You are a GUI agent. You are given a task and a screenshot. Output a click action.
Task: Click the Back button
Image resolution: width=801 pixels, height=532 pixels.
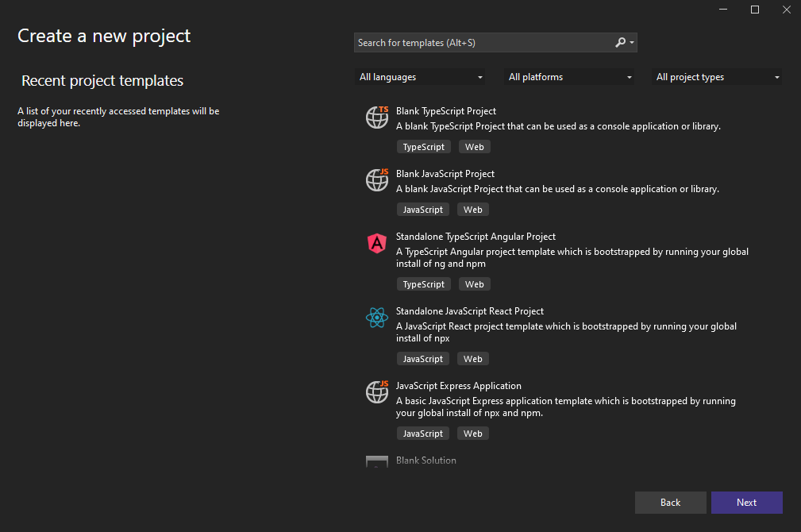670,503
